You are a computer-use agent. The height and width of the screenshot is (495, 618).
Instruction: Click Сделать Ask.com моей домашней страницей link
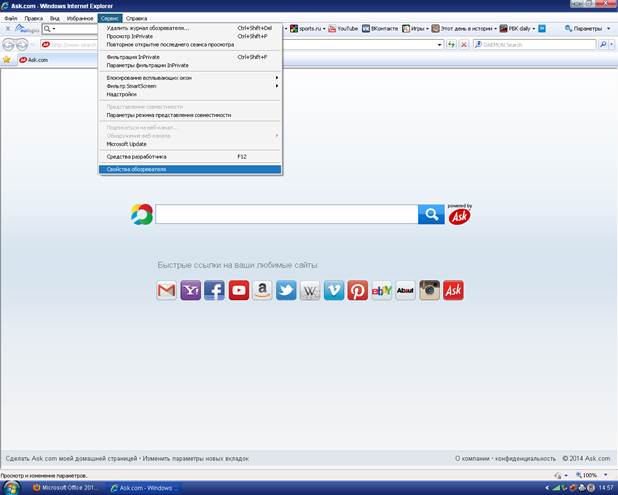[x=71, y=459]
